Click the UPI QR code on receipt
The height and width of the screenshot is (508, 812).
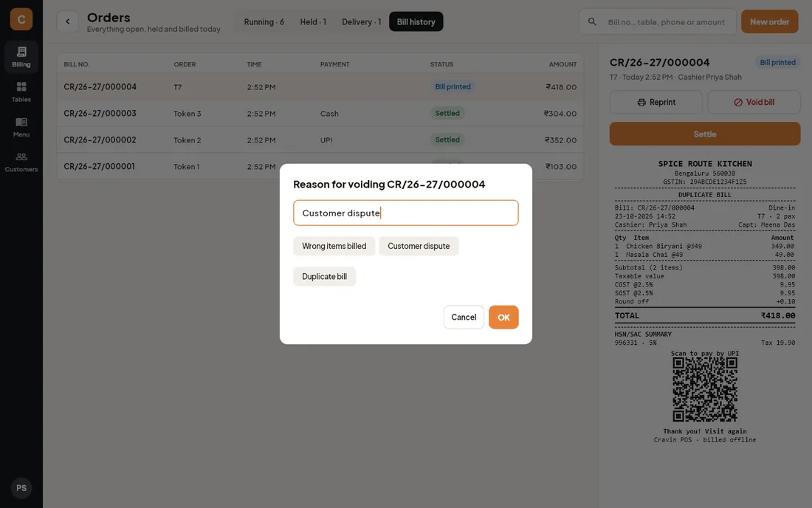705,389
